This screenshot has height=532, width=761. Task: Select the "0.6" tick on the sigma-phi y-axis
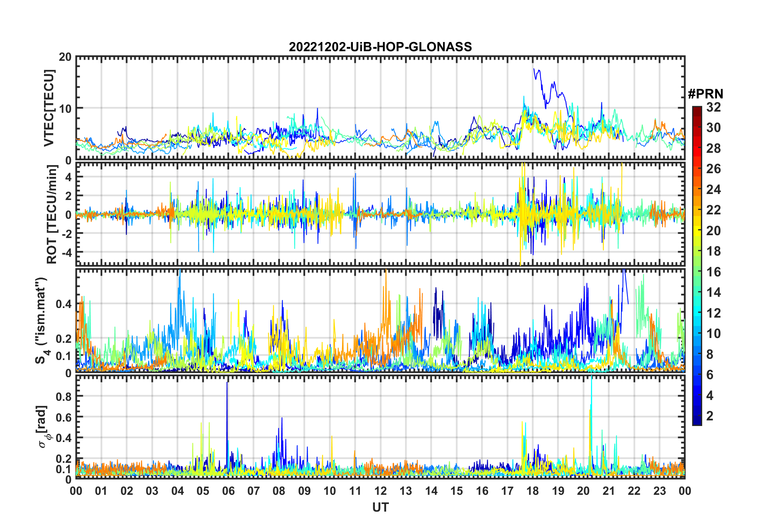click(x=64, y=417)
